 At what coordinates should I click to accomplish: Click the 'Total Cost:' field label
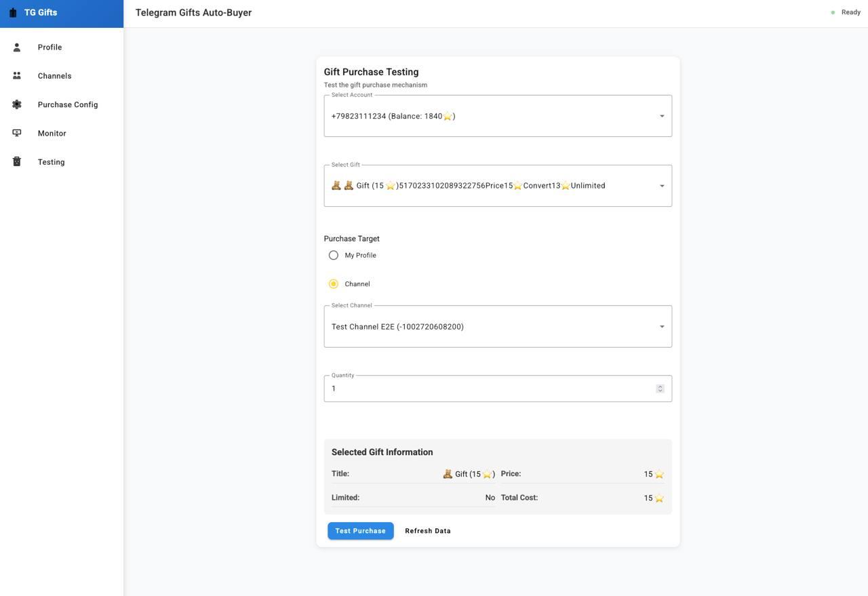pyautogui.click(x=519, y=498)
